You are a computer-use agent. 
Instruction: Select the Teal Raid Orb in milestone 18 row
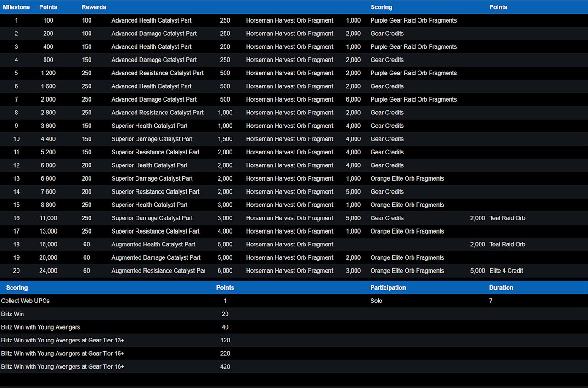click(507, 245)
